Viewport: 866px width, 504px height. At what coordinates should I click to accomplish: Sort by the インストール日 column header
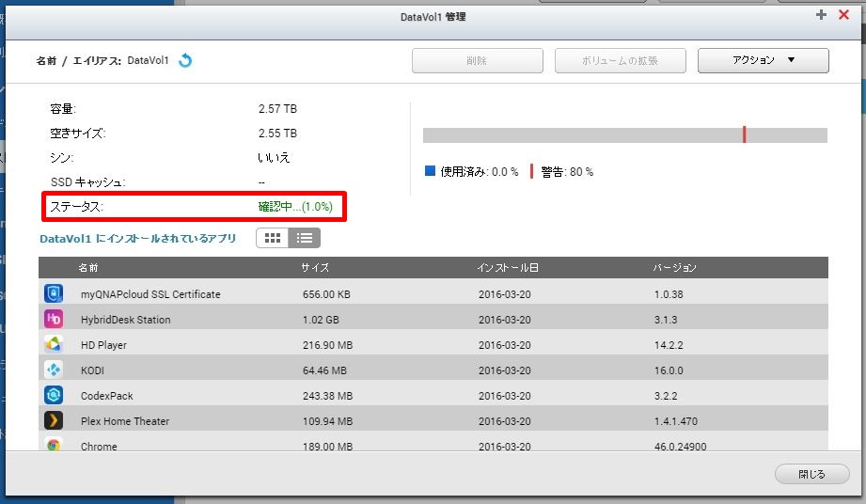508,268
